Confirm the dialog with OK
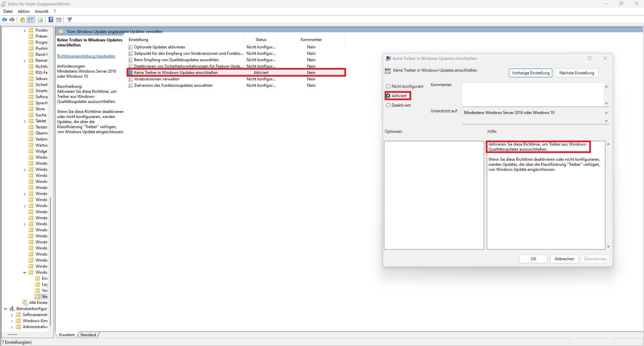 pyautogui.click(x=533, y=259)
